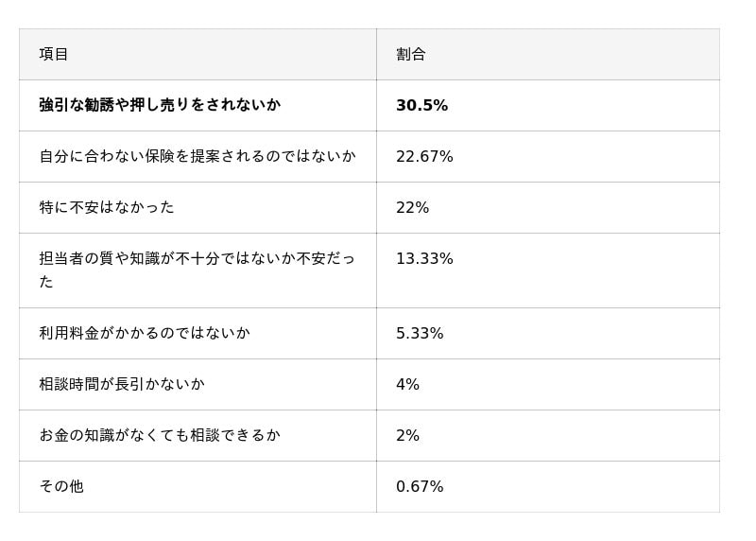Select the お金の知識がなくても相談できるか cell
Viewport: 756px width, 541px height.
160,435
